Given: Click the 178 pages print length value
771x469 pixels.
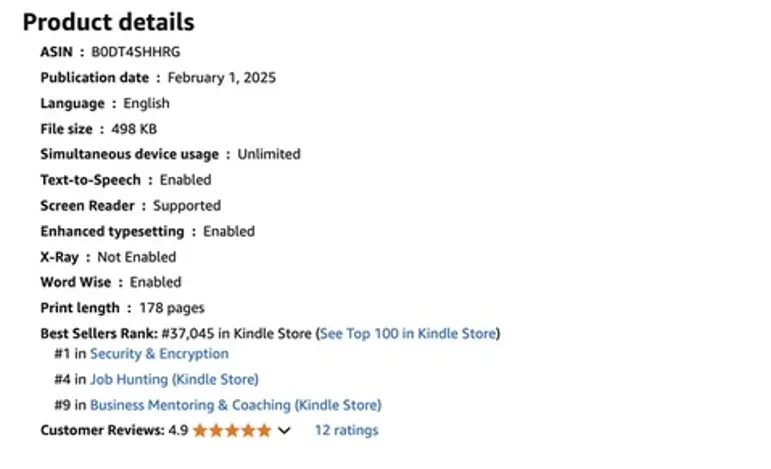Looking at the screenshot, I should (172, 308).
